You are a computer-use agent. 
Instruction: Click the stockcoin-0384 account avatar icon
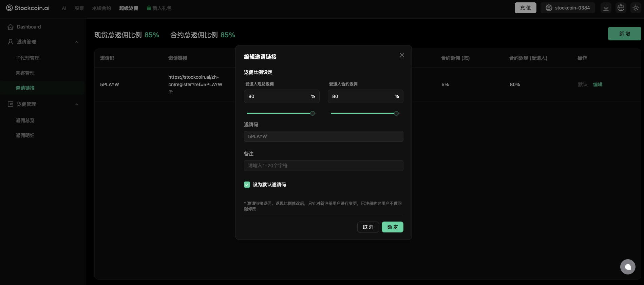549,8
